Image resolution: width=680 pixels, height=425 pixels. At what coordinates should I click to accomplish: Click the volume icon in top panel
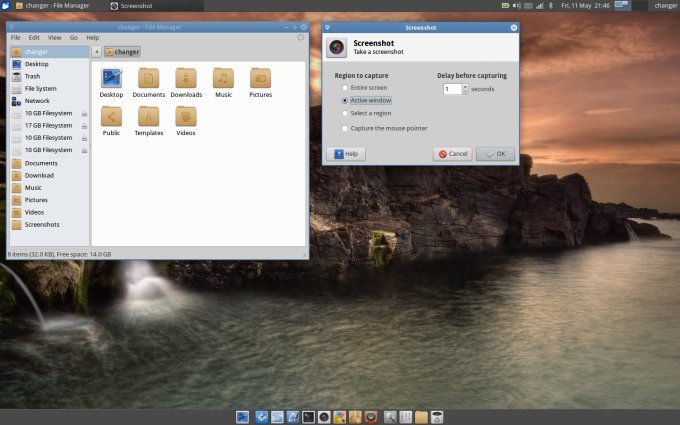[517, 6]
